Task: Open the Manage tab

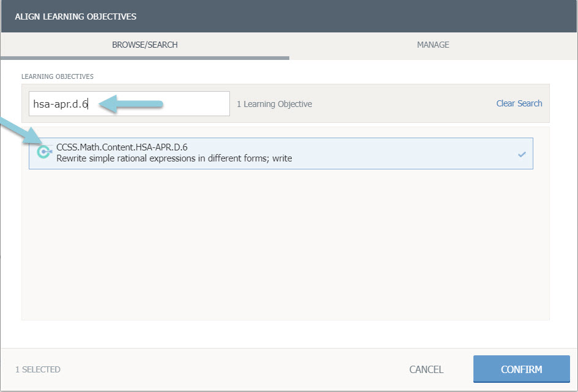Action: point(433,45)
